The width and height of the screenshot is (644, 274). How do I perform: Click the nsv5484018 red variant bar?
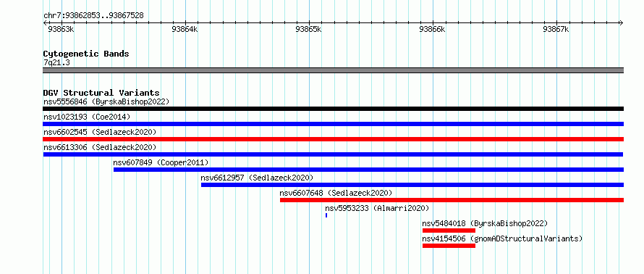[449, 231]
